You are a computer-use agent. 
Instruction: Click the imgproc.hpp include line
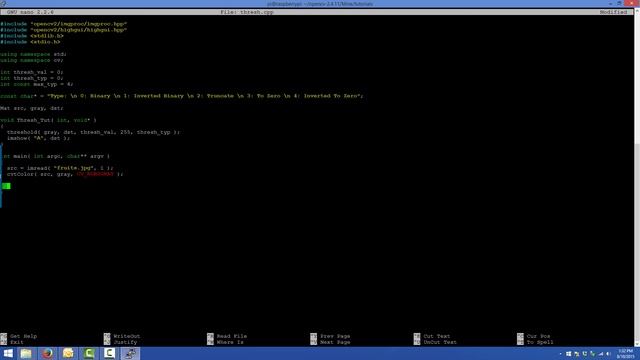tap(64, 24)
